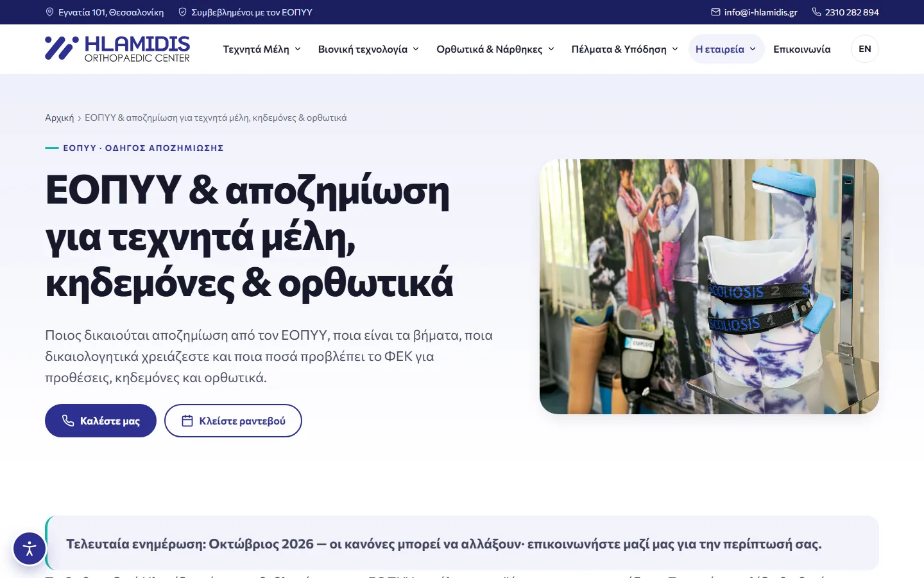Screen dimensions: 924x578
Task: Open the Πέλματα & Υπόδηση menu
Action: [625, 49]
